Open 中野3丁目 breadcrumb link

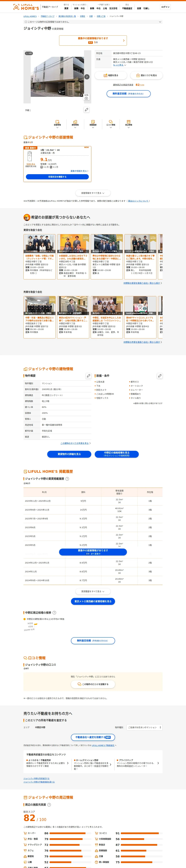click(x=101, y=16)
